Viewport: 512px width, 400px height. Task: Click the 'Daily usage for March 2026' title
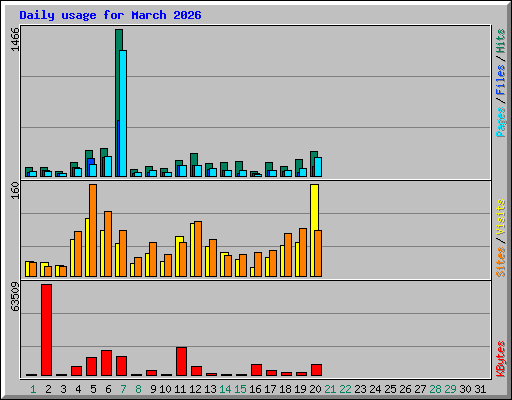tap(110, 15)
